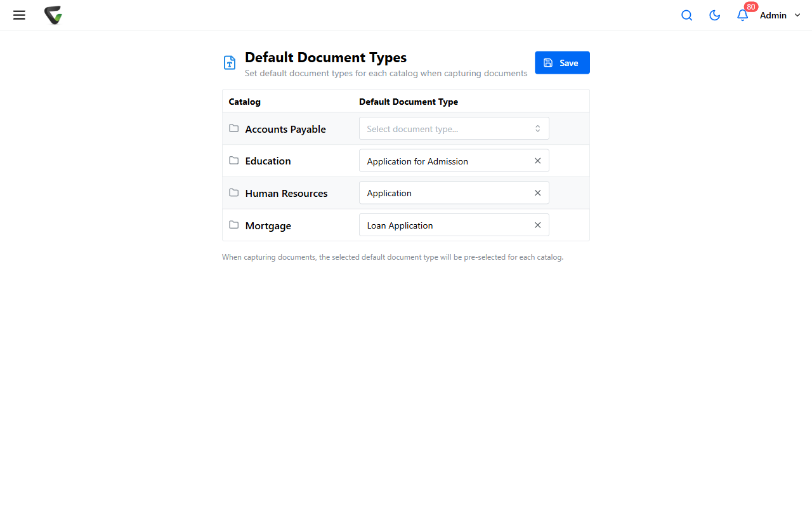812x508 pixels.
Task: Open the Education document type dropdown
Action: [454, 161]
